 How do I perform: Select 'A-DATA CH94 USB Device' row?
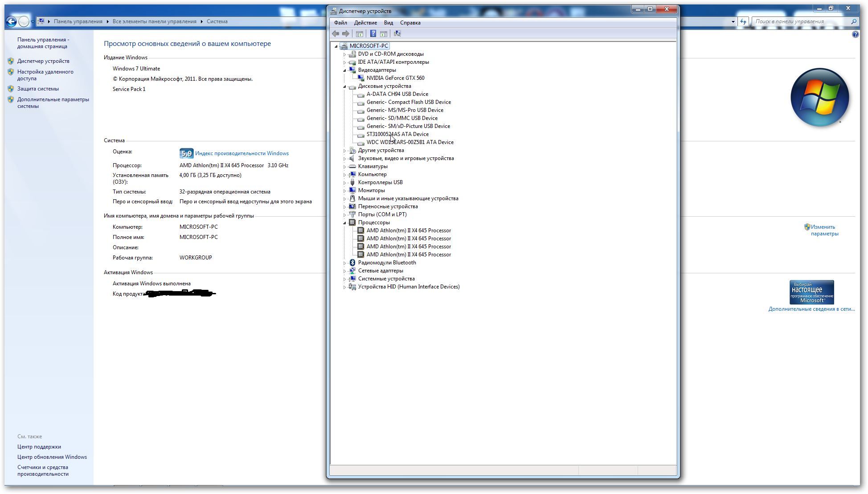tap(397, 94)
